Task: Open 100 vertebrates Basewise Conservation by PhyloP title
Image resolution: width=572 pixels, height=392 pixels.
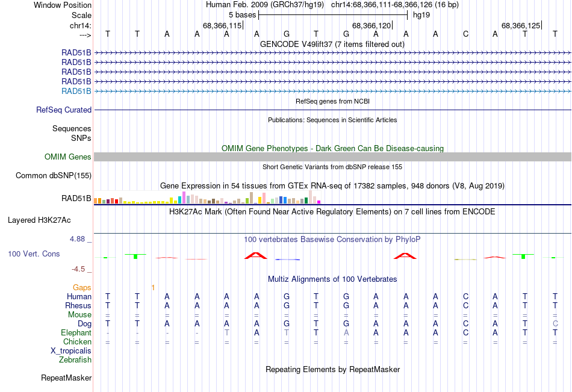Action: pos(332,240)
